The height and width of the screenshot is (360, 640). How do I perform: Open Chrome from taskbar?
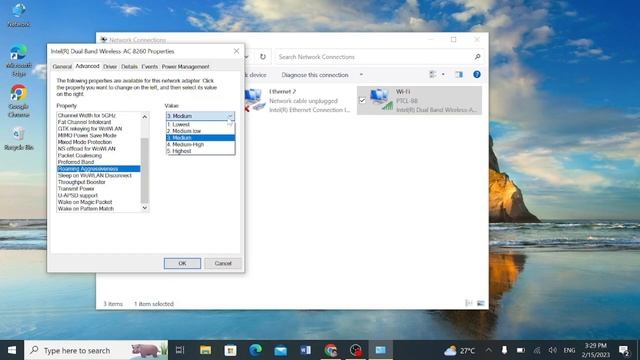(331, 350)
